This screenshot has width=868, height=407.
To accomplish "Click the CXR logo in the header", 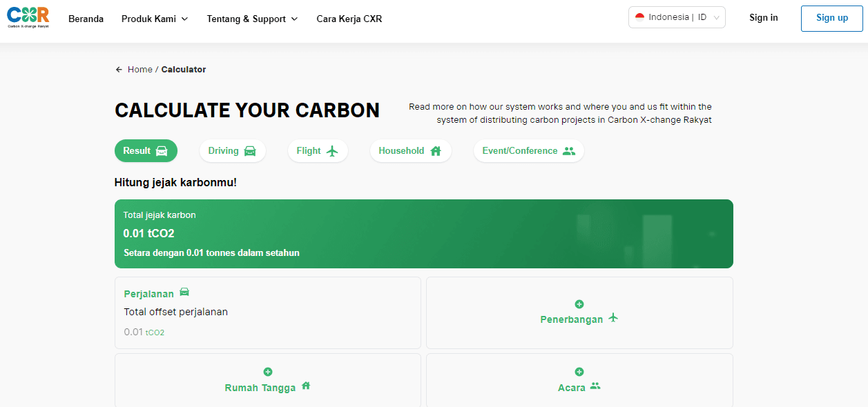I will click(x=28, y=18).
